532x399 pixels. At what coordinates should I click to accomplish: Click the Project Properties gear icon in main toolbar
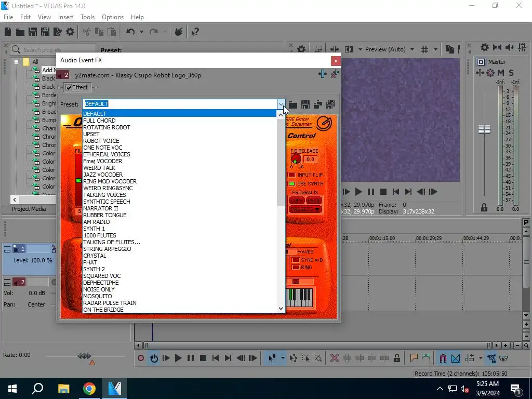(70, 32)
